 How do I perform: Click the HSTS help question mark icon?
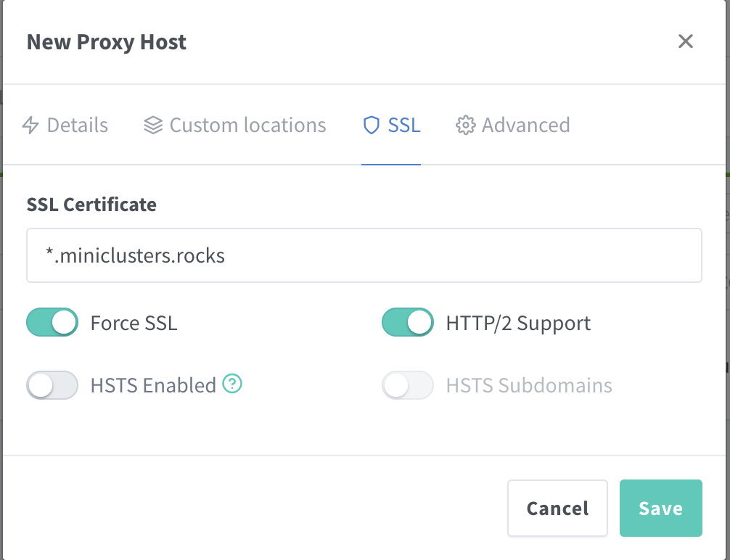232,384
